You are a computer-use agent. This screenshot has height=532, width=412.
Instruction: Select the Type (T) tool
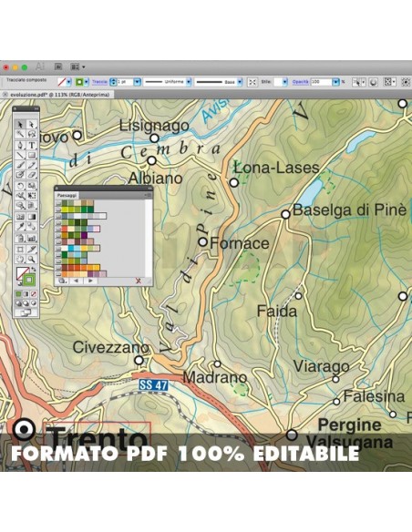[32, 145]
